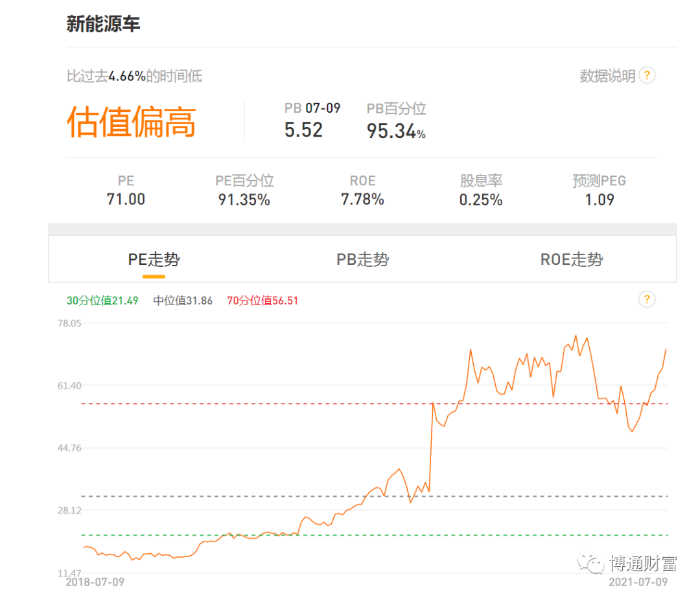Click the 61.40 y-axis label

click(69, 385)
